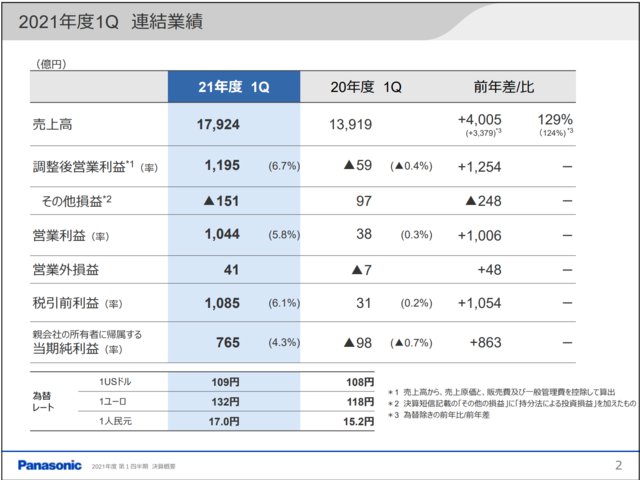640x480 pixels.
Task: Click the page number 2
Action: click(617, 466)
